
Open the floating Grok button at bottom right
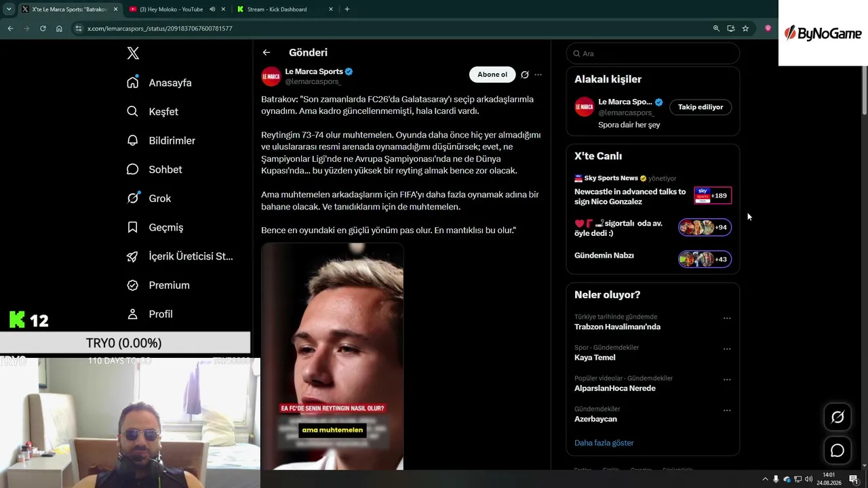coord(837,418)
